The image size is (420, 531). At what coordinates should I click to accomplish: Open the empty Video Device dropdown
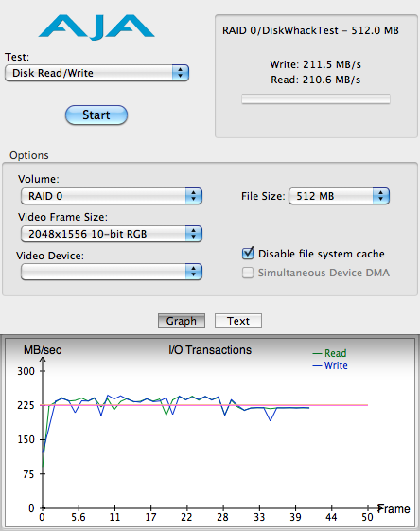point(112,272)
